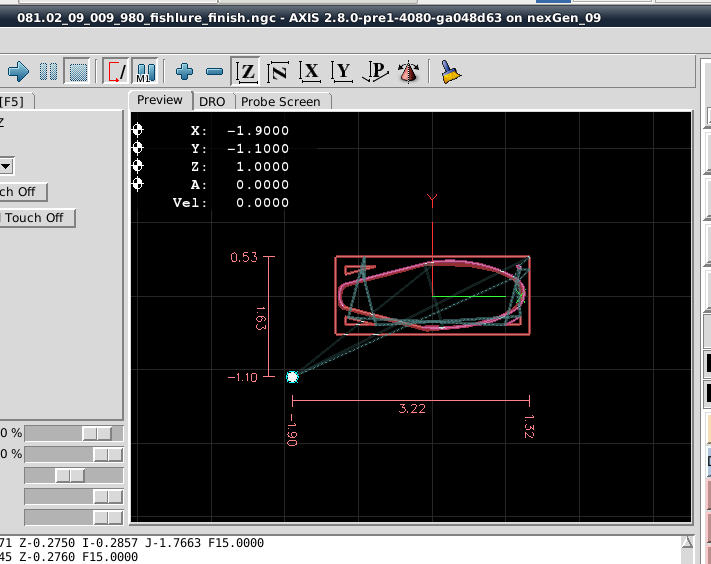Viewport: 711px width, 564px height.
Task: Zoom in with the plus icon
Action: 184,71
